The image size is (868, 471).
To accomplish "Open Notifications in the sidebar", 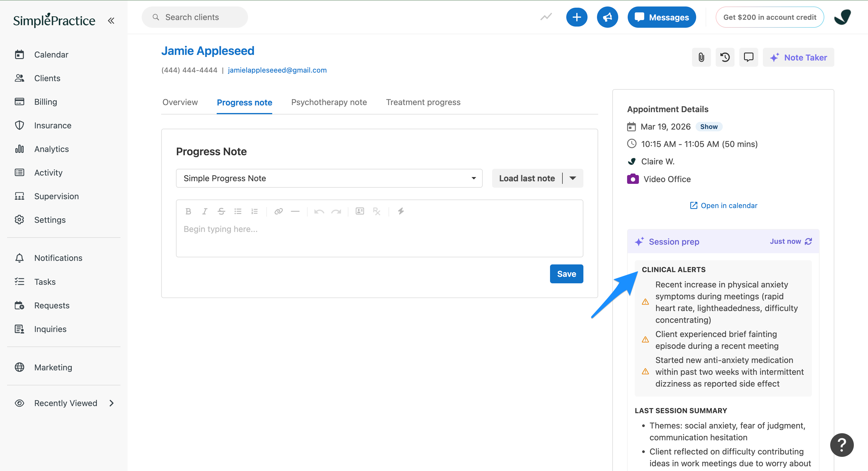I will (x=58, y=258).
